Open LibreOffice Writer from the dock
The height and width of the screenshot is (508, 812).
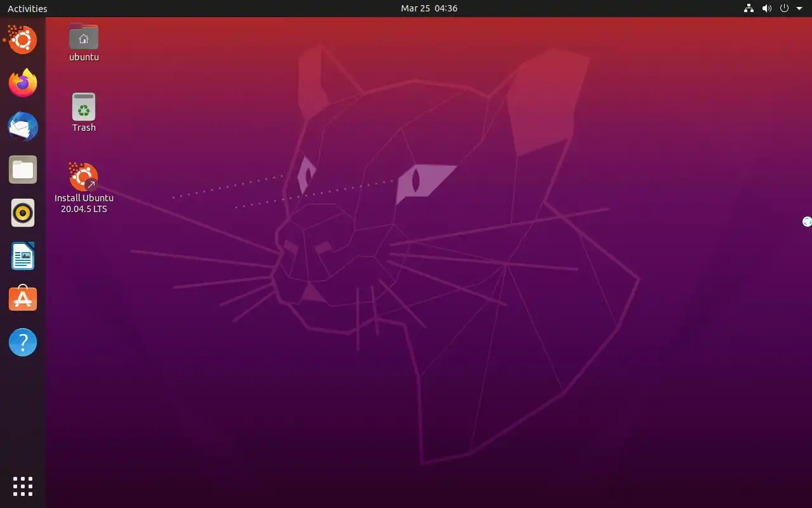tap(23, 256)
